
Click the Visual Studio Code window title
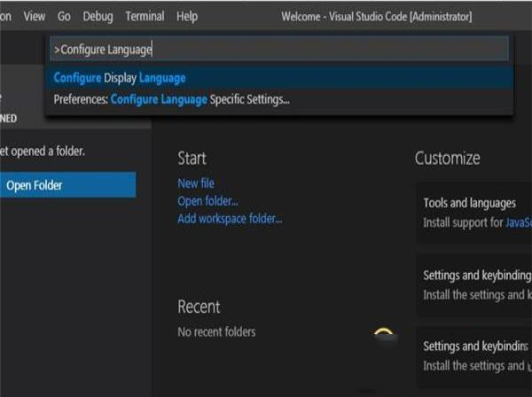click(377, 16)
